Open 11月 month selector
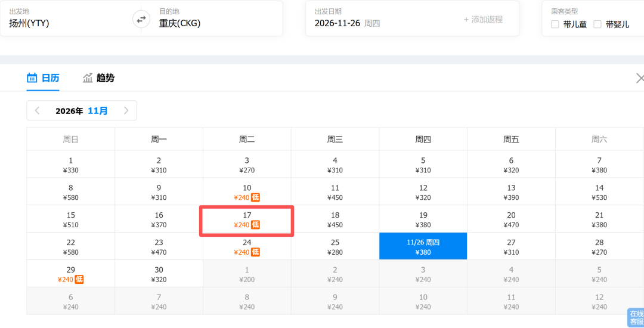The width and height of the screenshot is (644, 328). tap(98, 111)
